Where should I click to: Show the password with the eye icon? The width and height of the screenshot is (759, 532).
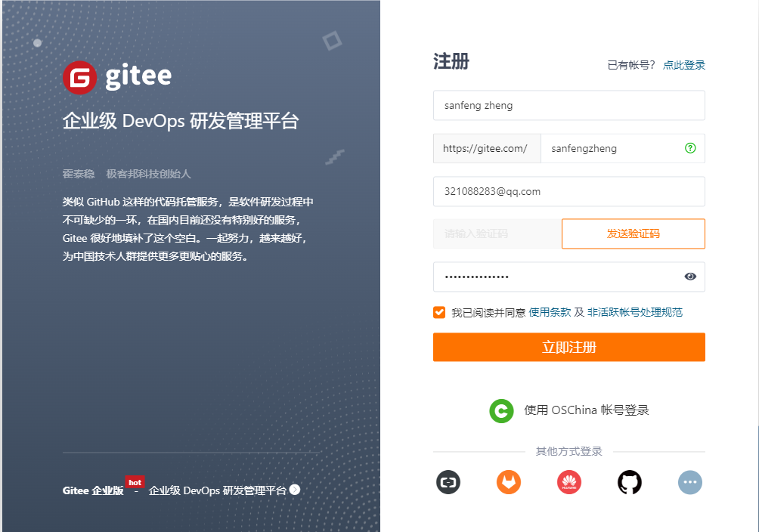[x=690, y=277]
